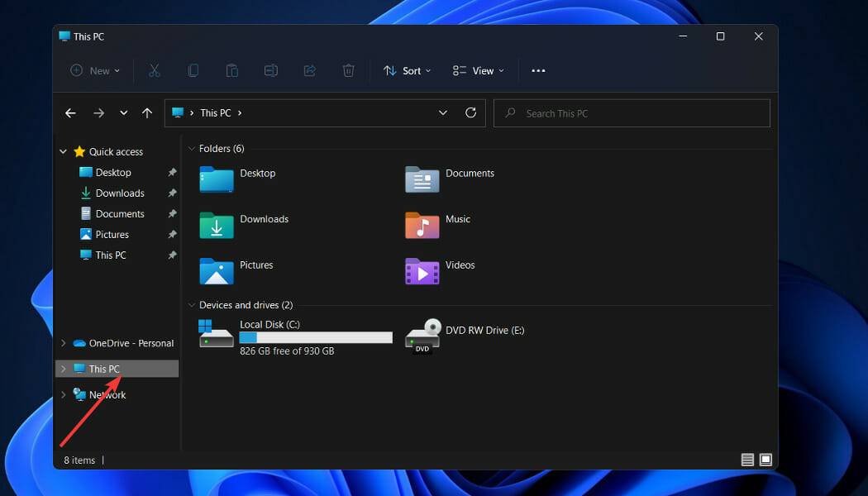Select Downloads in Quick access sidebar
868x496 pixels.
[120, 193]
